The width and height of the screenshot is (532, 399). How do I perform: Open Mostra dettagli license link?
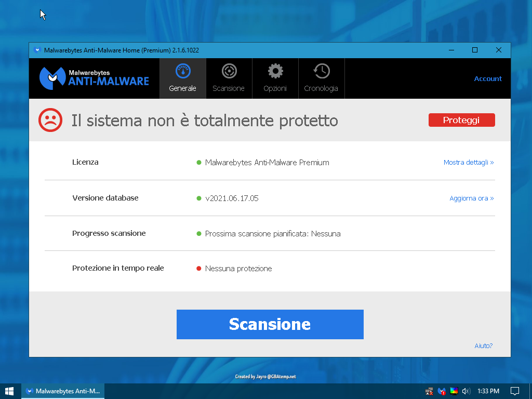point(469,163)
